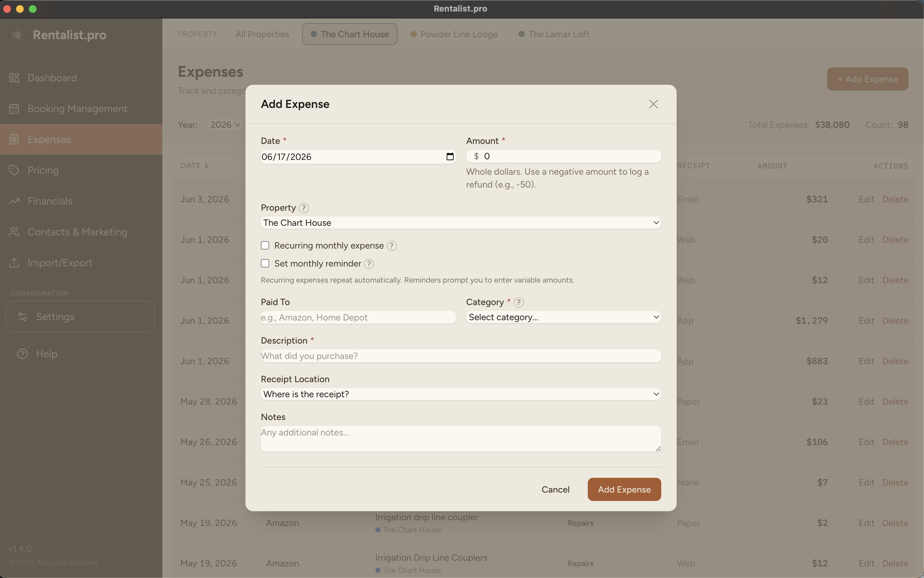Viewport: 924px width, 578px height.
Task: Enable Recurring monthly expense checkbox
Action: click(265, 245)
